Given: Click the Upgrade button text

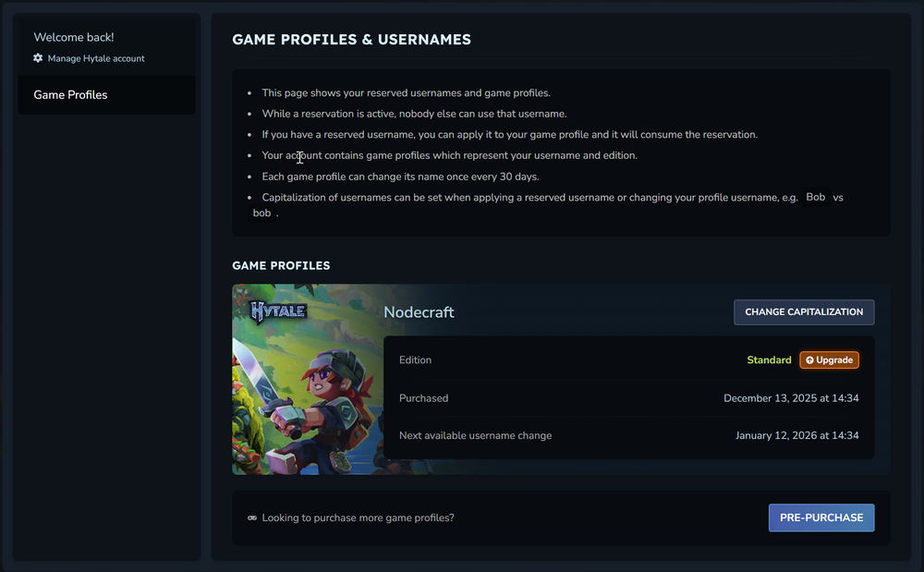Looking at the screenshot, I should coord(834,360).
